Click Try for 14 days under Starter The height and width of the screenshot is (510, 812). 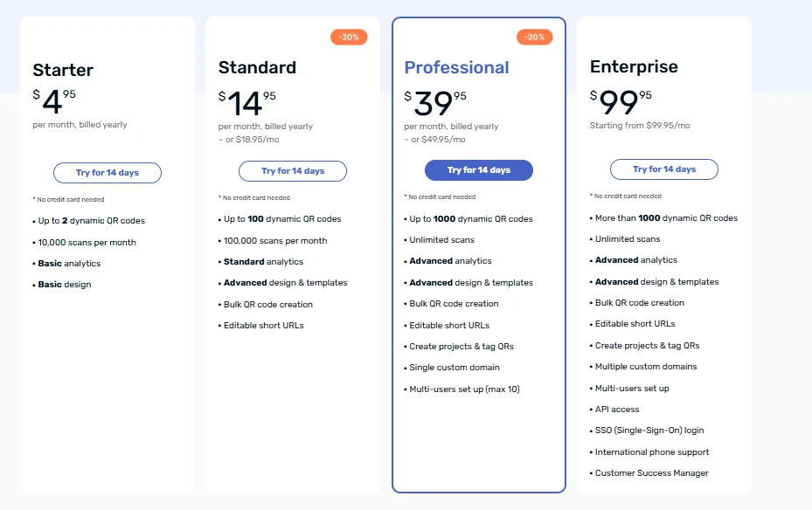point(108,173)
